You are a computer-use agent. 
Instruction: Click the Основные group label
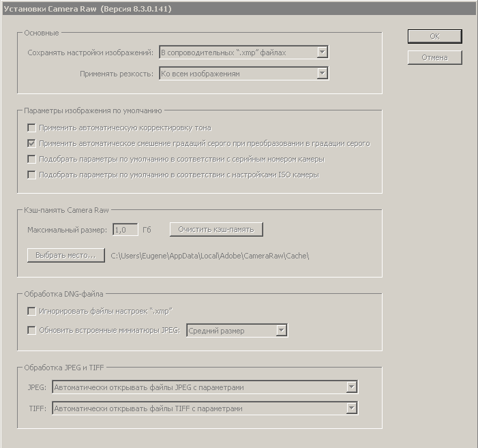tap(42, 33)
